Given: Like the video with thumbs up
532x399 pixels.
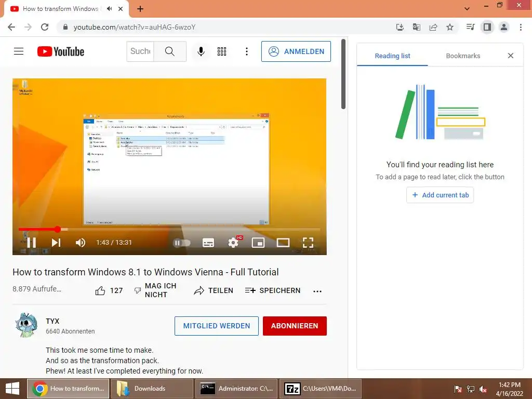Looking at the screenshot, I should pyautogui.click(x=109, y=291).
